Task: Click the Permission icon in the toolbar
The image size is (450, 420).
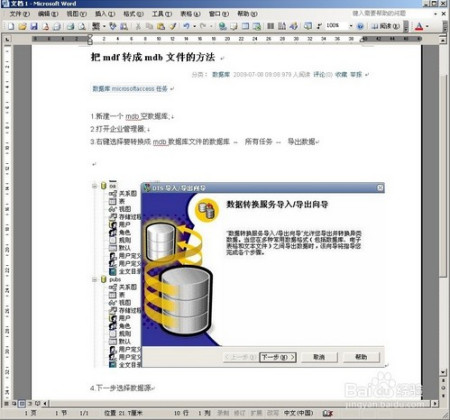Action: (x=45, y=26)
